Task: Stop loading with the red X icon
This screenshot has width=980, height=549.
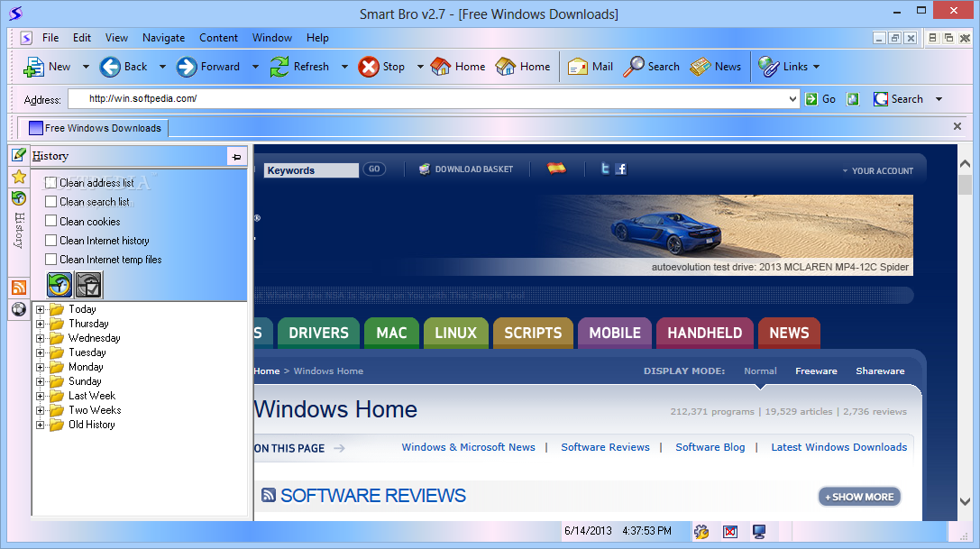Action: [369, 67]
